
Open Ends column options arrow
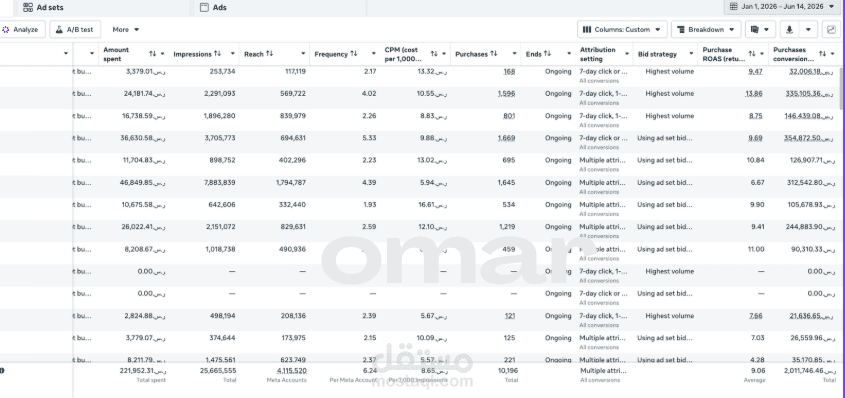click(x=569, y=54)
